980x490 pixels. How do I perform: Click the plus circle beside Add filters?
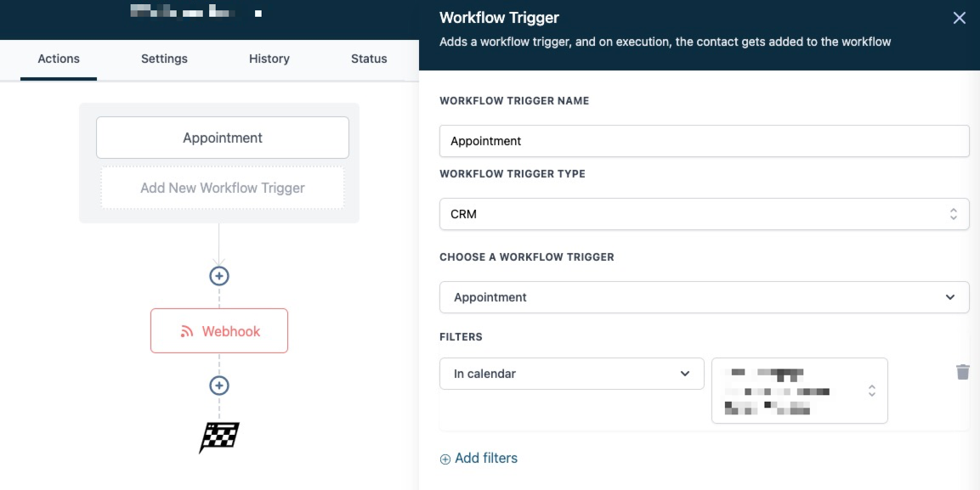point(445,459)
